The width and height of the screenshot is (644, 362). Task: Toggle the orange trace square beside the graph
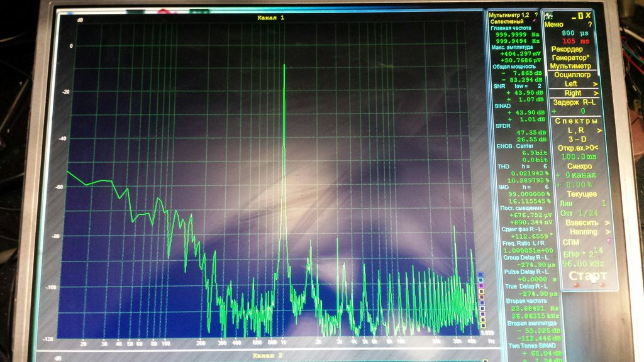click(482, 297)
